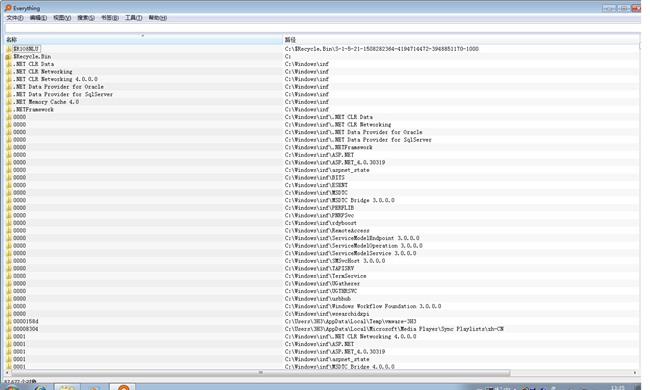Select the folder icon for .NET Memory Cache 4.0

tap(9, 102)
